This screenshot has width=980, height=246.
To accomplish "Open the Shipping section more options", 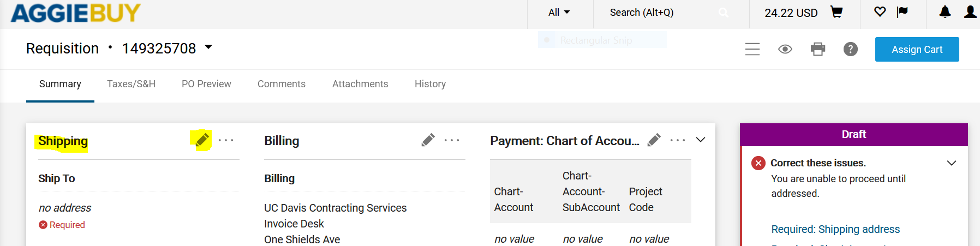I will [226, 140].
